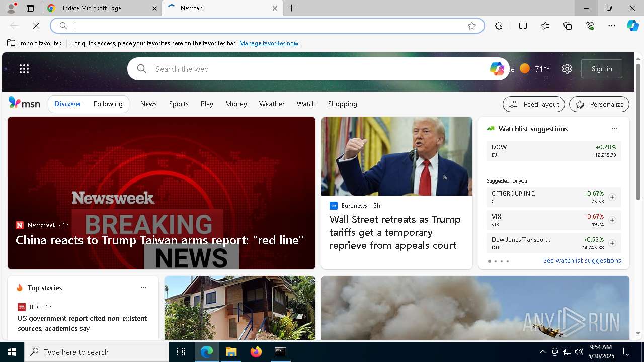
Task: Open the Copilot sidebar icon
Action: (x=633, y=26)
